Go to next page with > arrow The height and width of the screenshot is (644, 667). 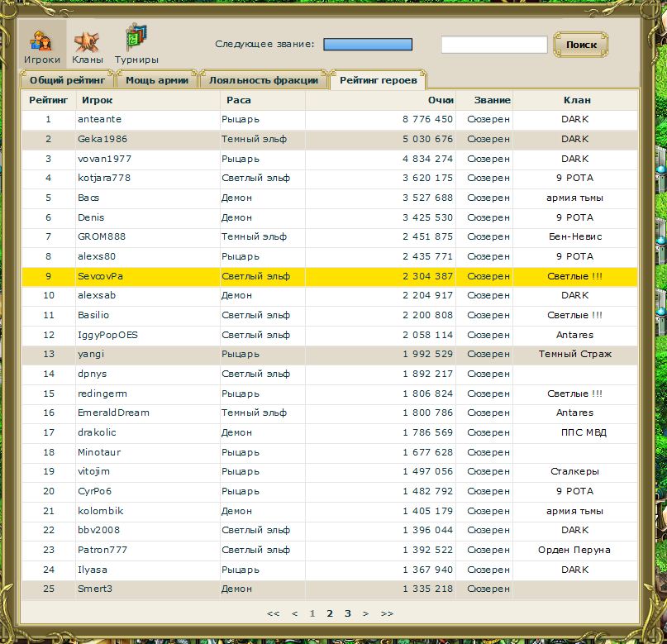click(x=366, y=613)
